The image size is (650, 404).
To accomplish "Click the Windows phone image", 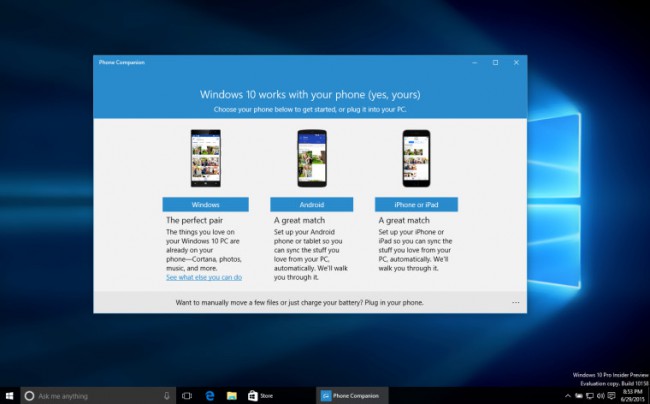I will [x=206, y=158].
